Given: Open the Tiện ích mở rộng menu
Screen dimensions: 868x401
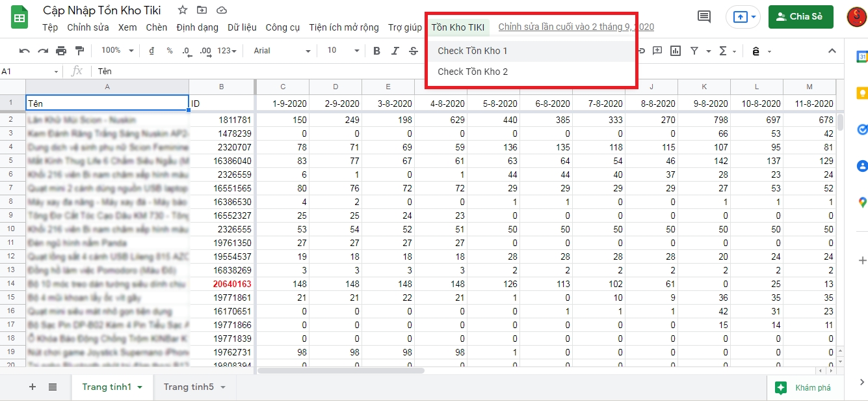Looking at the screenshot, I should point(344,27).
